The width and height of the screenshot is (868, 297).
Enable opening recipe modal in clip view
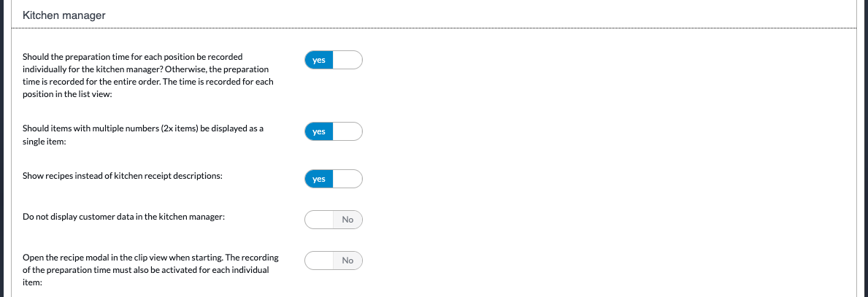tap(333, 261)
